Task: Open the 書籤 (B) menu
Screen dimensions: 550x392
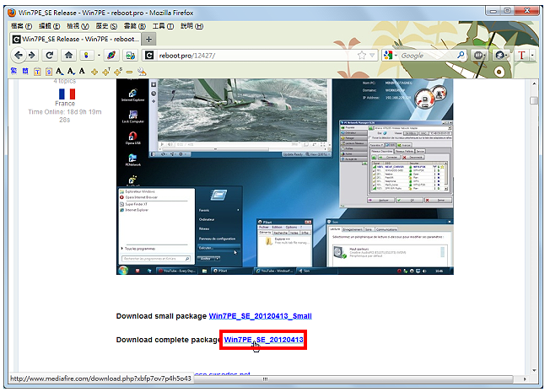Action: tap(135, 26)
